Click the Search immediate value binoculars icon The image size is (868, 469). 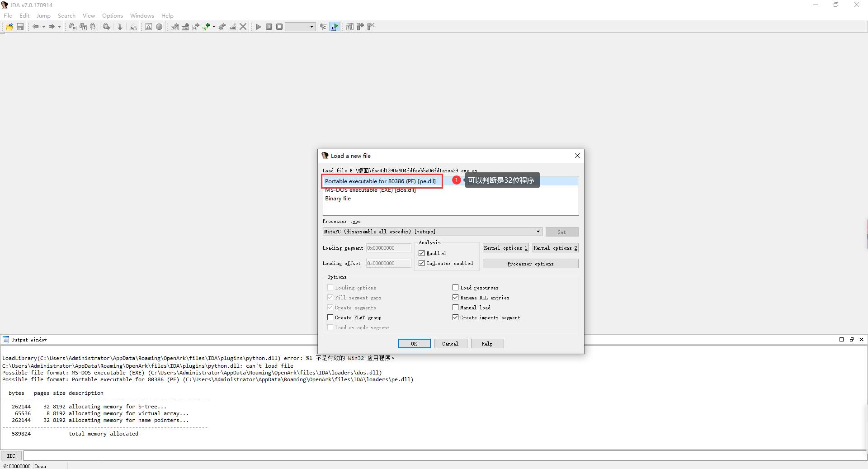coord(72,27)
